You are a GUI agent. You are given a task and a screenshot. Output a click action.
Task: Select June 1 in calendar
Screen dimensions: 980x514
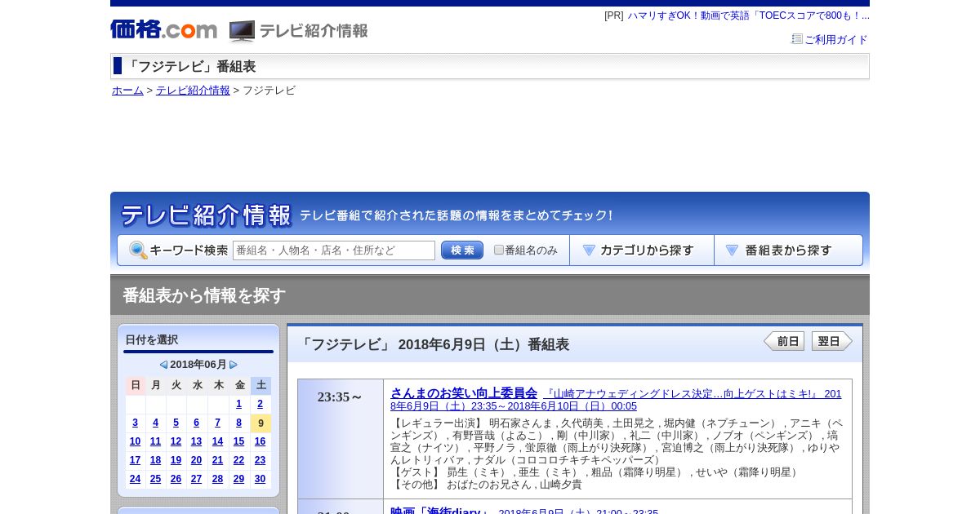click(x=238, y=404)
